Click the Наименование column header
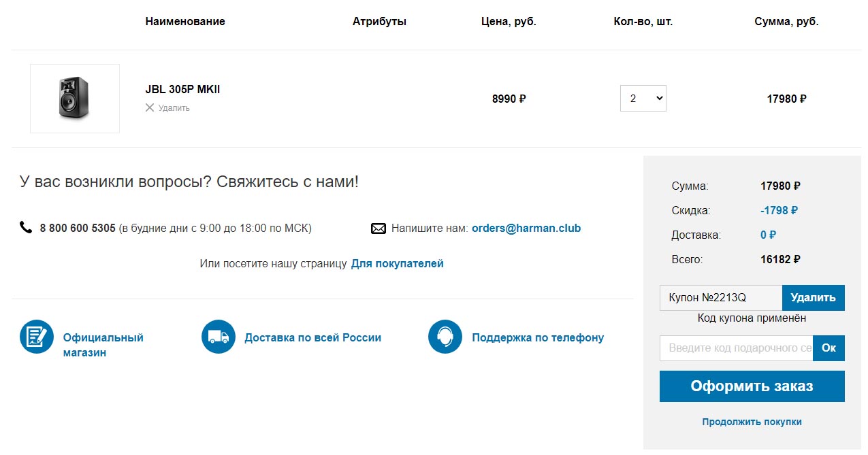The height and width of the screenshot is (455, 868). [x=185, y=22]
